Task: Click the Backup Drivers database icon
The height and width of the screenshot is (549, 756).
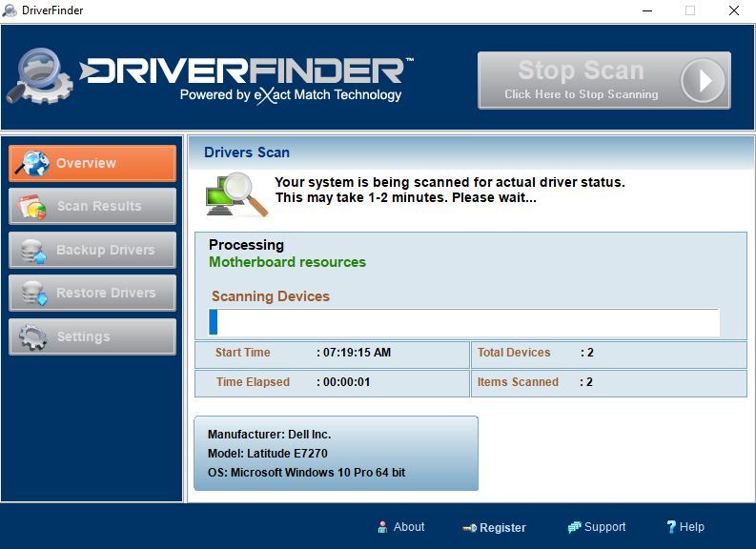Action: pos(33,251)
